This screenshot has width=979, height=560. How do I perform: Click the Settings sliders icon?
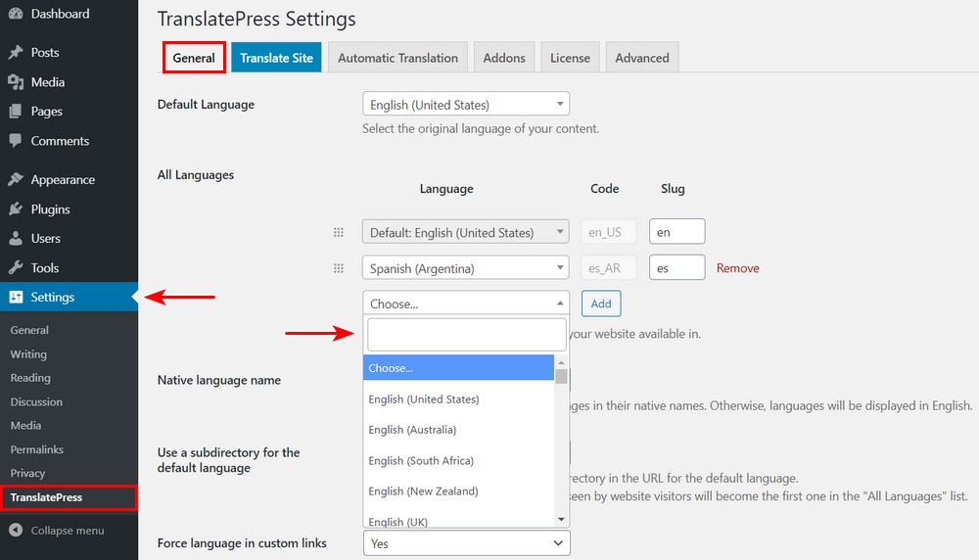(16, 298)
